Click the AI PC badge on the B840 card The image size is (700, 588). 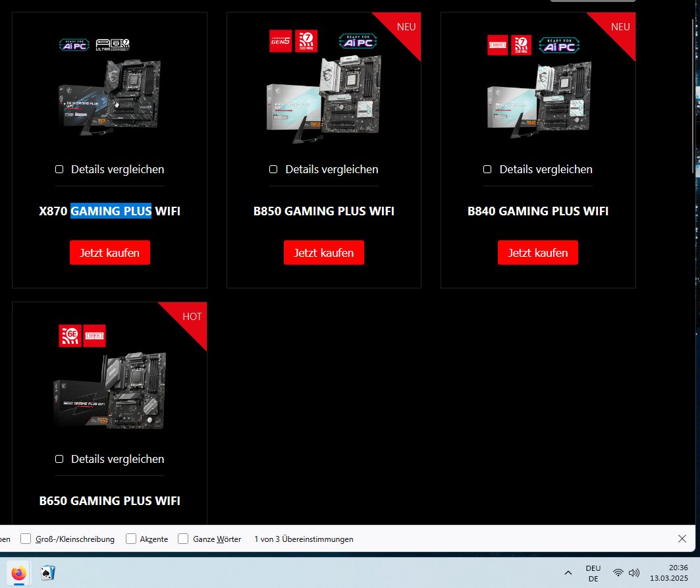tap(559, 45)
